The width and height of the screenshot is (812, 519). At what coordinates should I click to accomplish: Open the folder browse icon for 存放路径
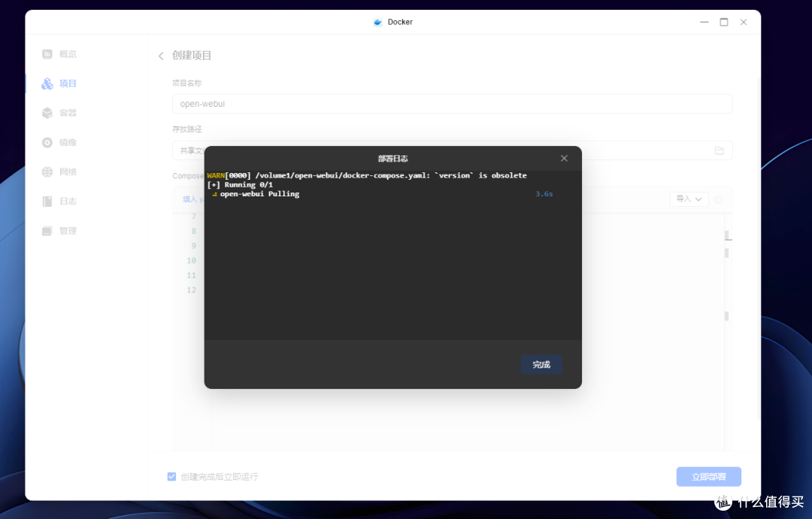click(x=720, y=150)
